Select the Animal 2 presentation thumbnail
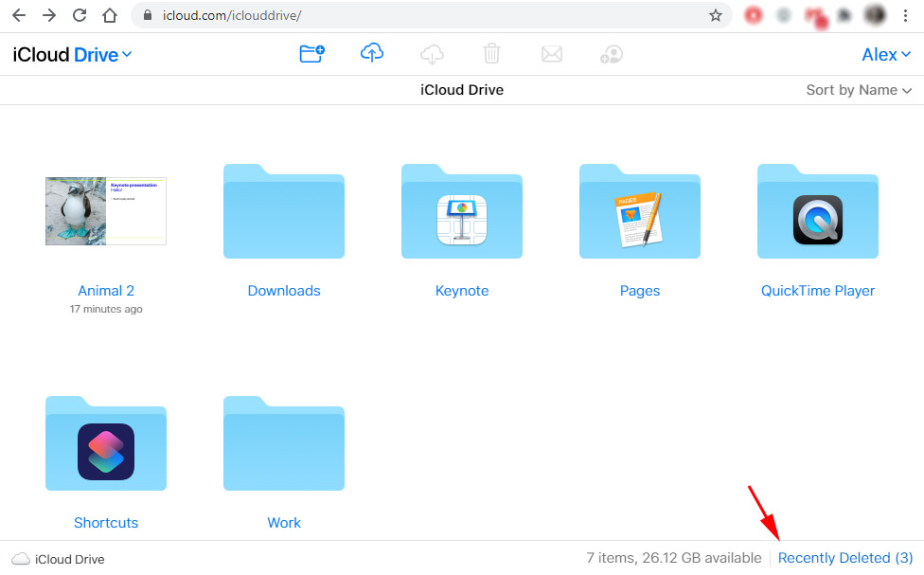924x575 pixels. pos(106,211)
